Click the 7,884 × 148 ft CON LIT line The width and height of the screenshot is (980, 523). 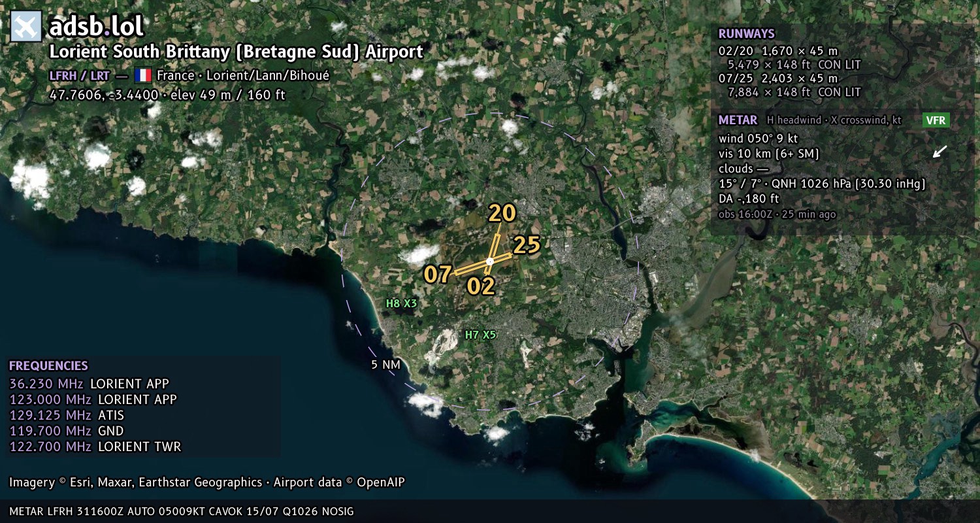[794, 92]
